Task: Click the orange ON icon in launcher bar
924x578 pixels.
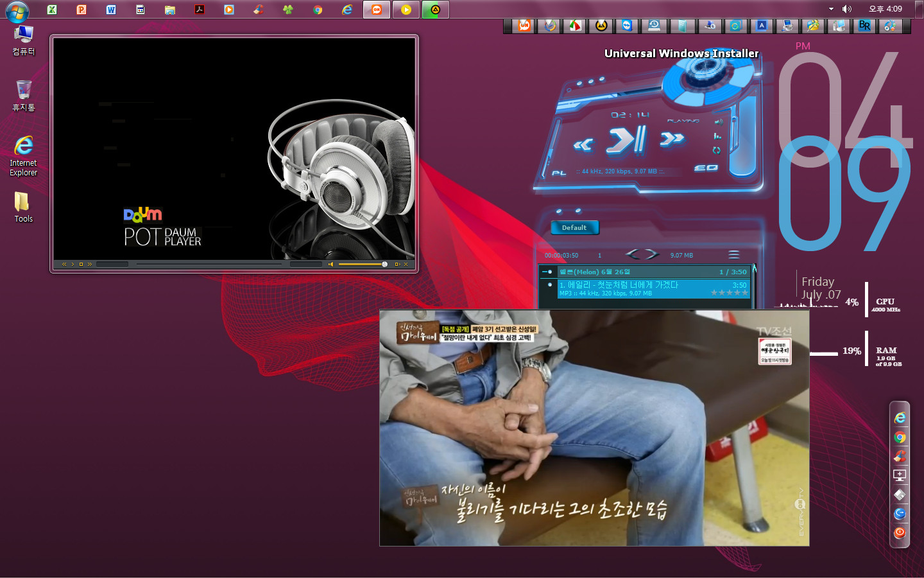Action: [x=524, y=26]
